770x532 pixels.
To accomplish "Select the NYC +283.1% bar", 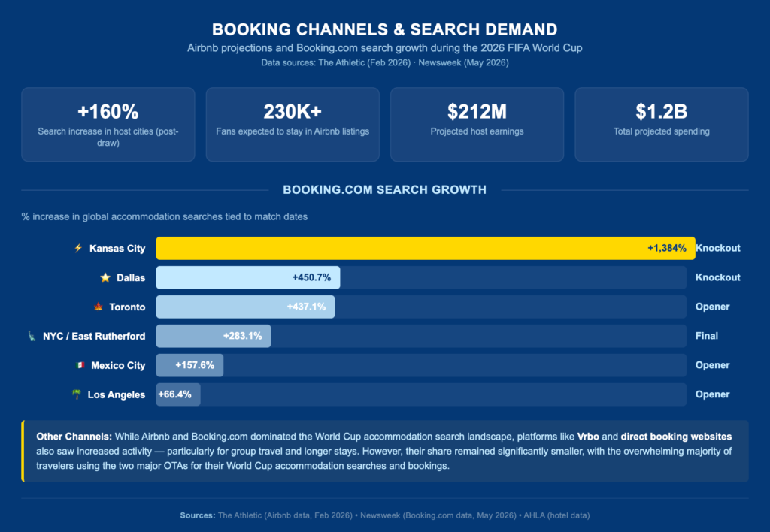I will click(214, 336).
